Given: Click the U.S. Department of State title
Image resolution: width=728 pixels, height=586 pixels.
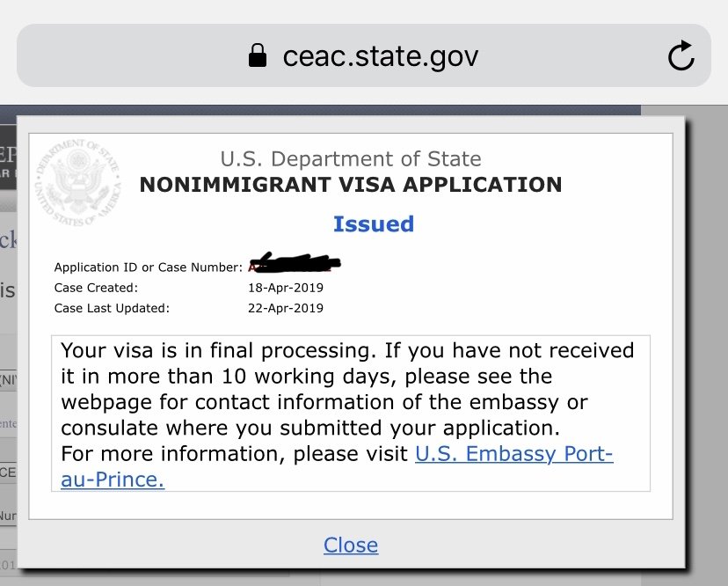Looking at the screenshot, I should pyautogui.click(x=351, y=159).
